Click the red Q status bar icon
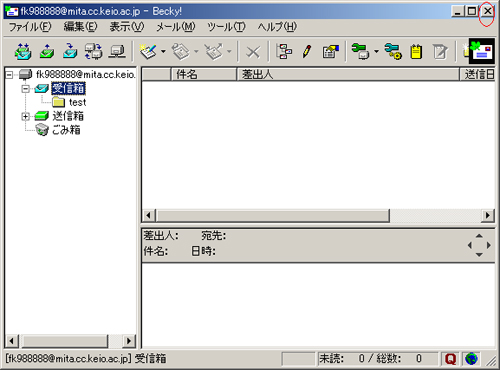The width and height of the screenshot is (500, 370). (450, 359)
